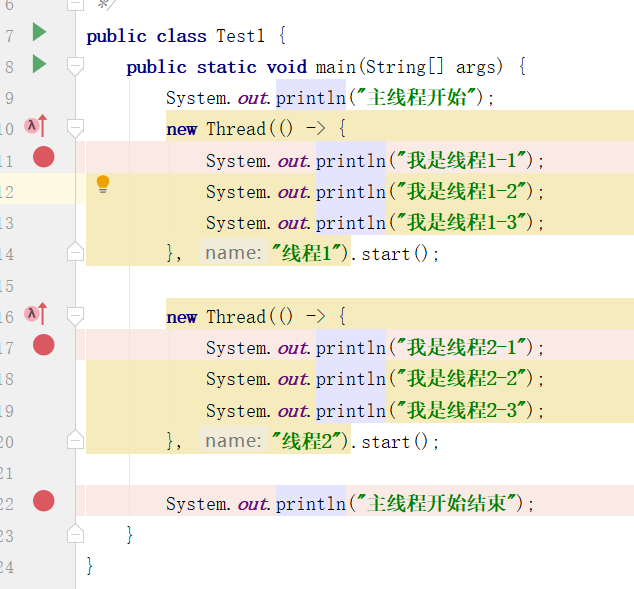Click start() call after 线程1
This screenshot has height=589, width=634.
pos(394,254)
